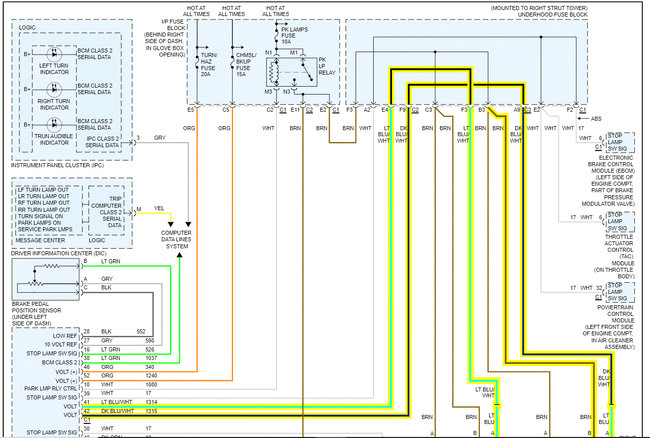Viewport: 650px width, 438px height.
Task: Click the SERVICE PARK LMPS message
Action: pos(45,230)
